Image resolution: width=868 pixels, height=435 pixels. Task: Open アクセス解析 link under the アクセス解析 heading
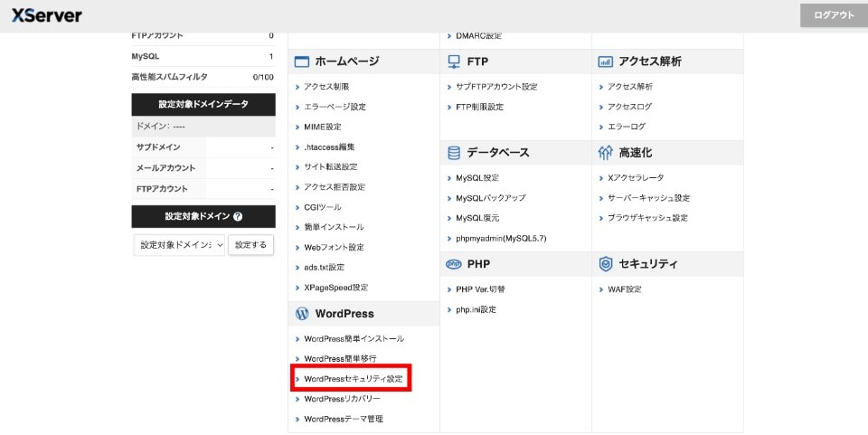click(x=630, y=87)
